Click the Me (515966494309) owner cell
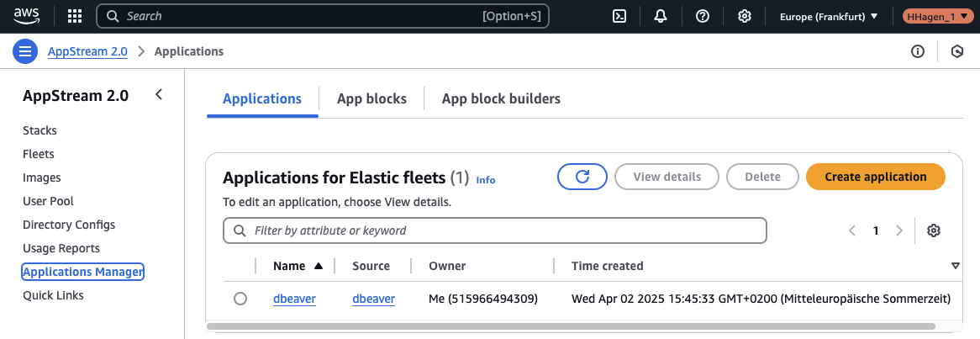Screen dimensions: 980x339 coord(483,299)
